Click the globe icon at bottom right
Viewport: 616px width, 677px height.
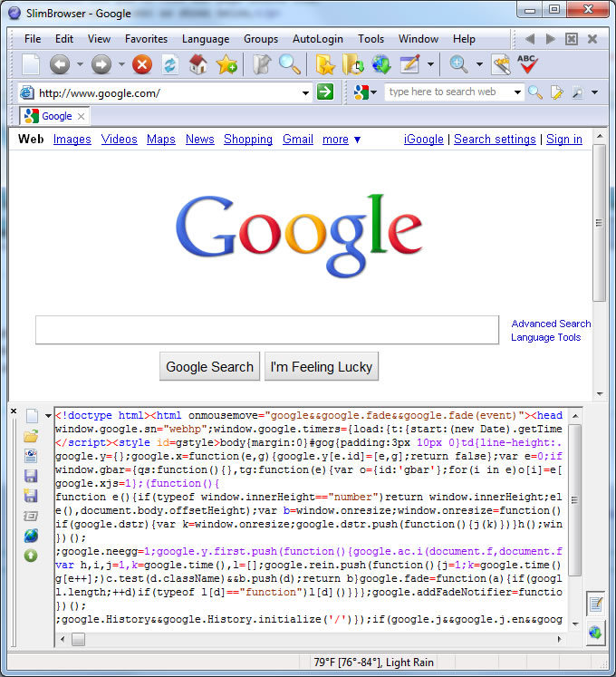click(596, 633)
